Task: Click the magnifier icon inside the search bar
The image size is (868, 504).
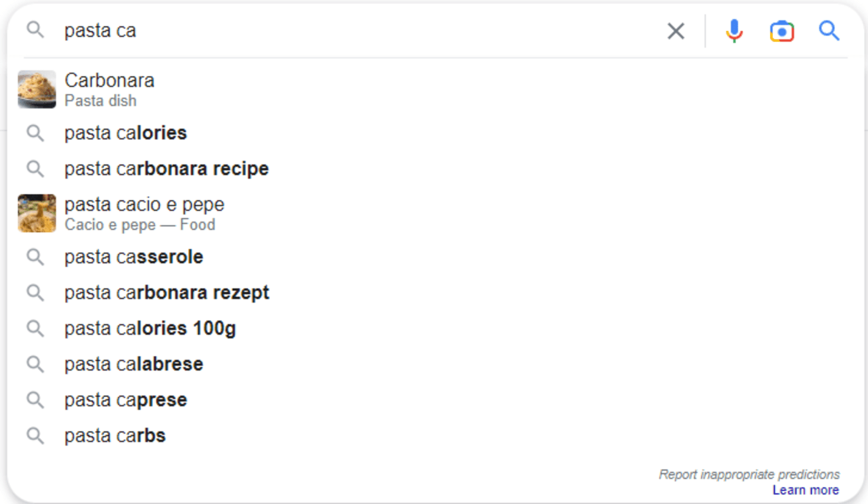Action: click(35, 30)
